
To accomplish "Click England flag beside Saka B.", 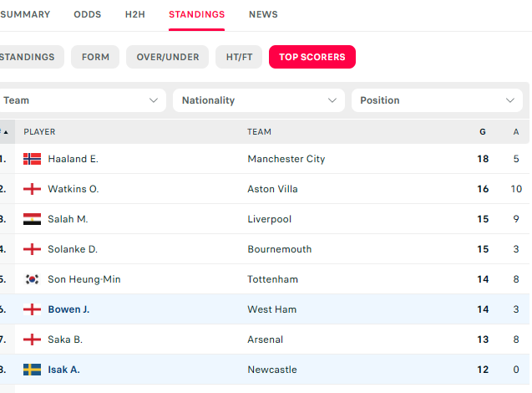I will 32,339.
